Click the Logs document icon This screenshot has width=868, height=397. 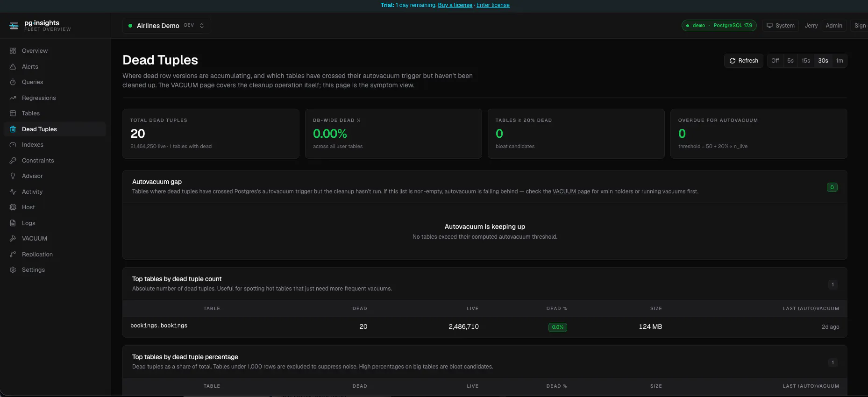coord(13,223)
